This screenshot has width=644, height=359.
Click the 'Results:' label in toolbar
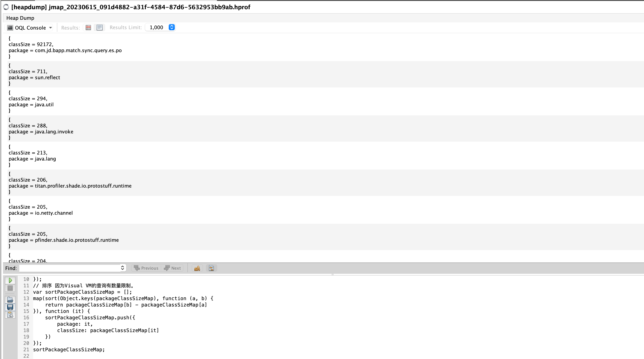click(x=70, y=28)
